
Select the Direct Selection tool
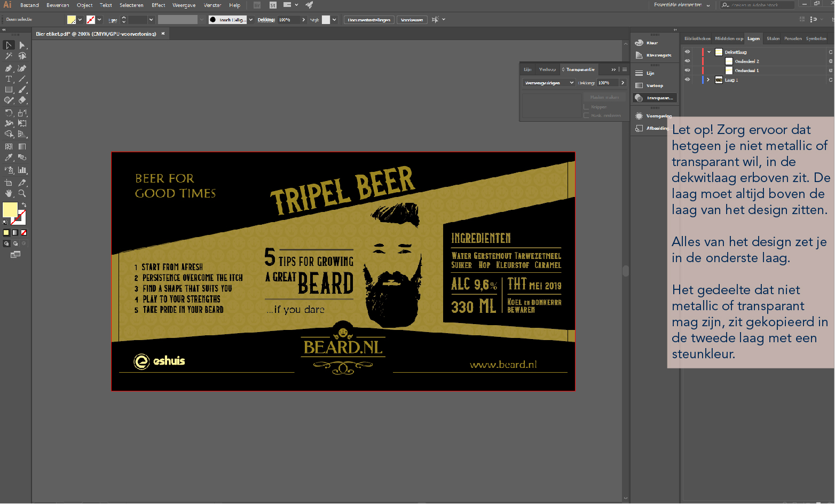click(x=22, y=45)
